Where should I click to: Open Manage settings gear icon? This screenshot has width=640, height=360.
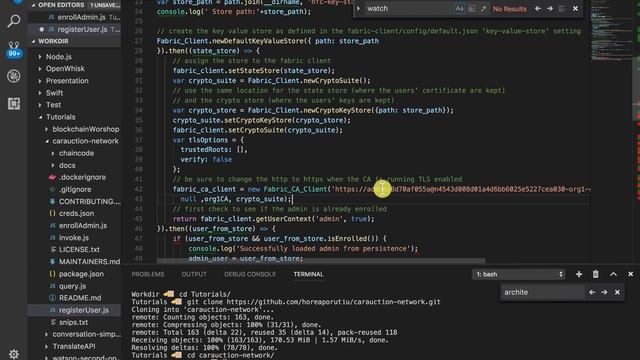pos(13,354)
